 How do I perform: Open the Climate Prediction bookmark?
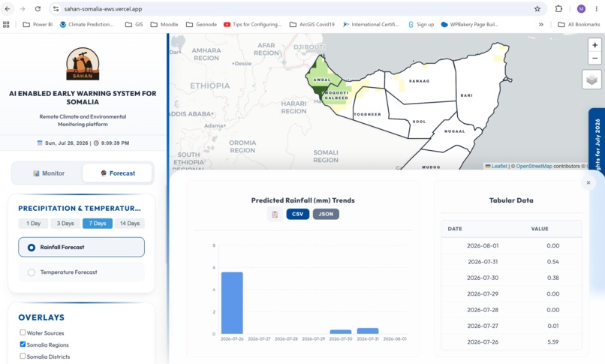click(x=87, y=24)
